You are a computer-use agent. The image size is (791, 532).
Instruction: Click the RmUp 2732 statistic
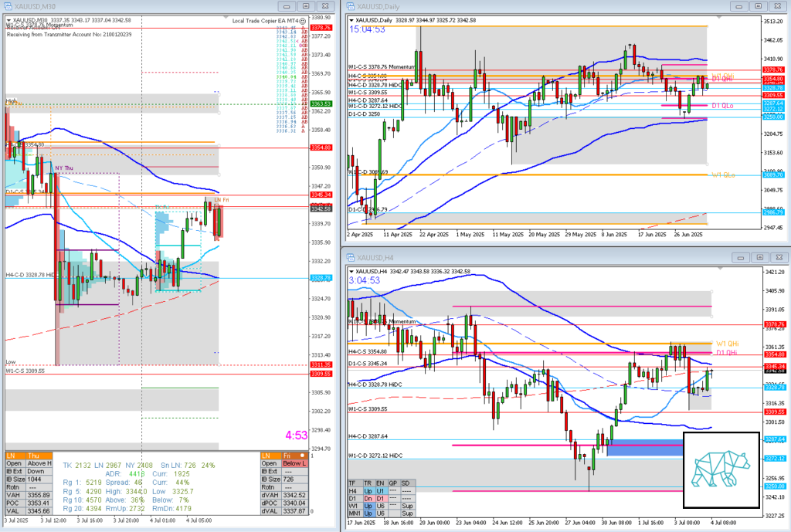click(125, 508)
